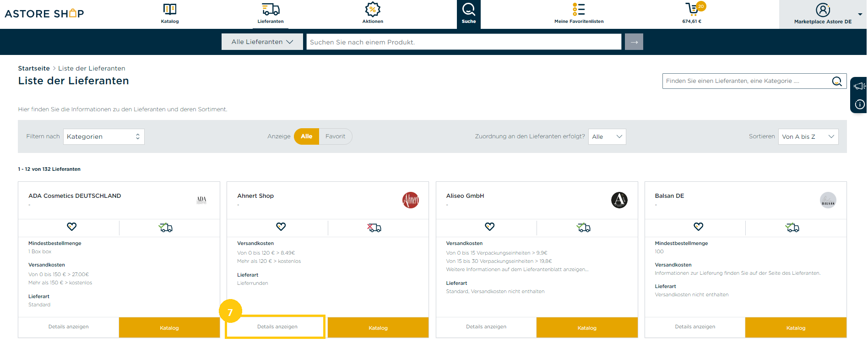Open Meine Favoritenlisten icon

579,9
